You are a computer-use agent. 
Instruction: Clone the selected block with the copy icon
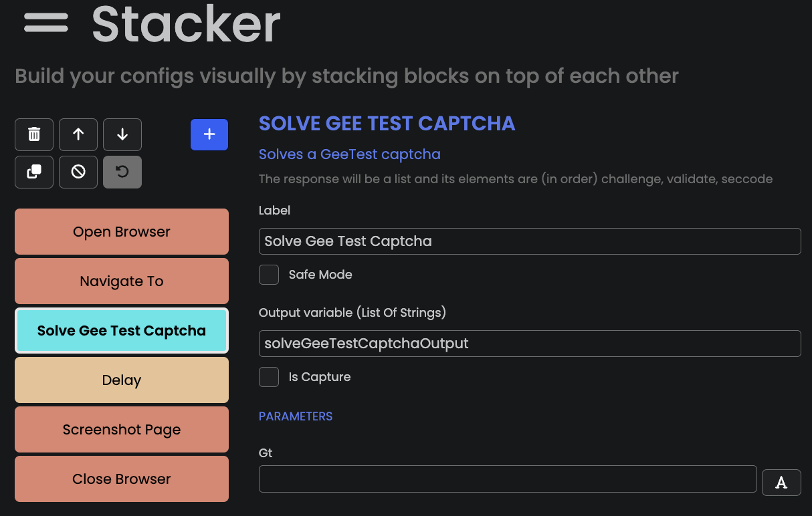click(x=34, y=172)
